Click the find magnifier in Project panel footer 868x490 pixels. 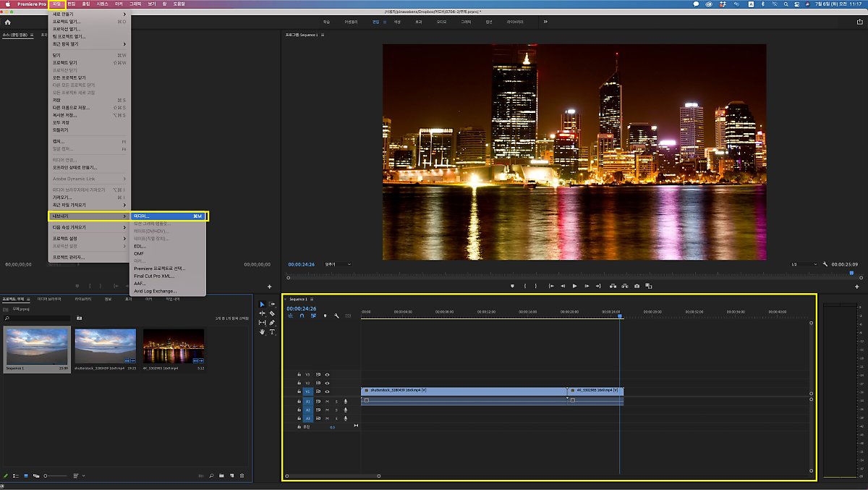pos(211,476)
